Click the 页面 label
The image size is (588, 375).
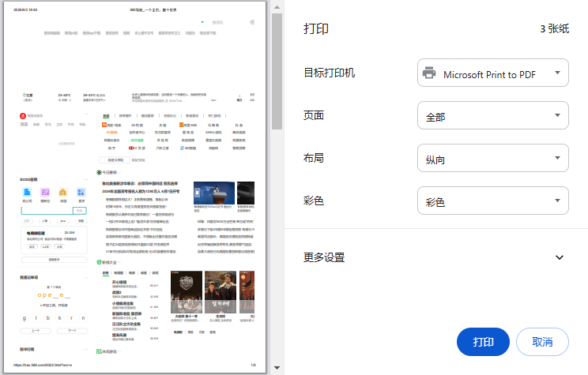click(314, 115)
